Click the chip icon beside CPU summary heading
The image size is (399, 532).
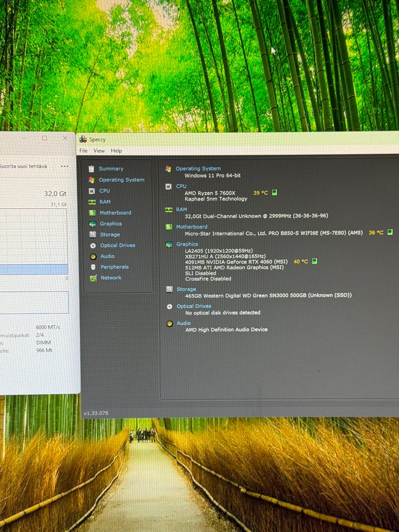pos(168,187)
